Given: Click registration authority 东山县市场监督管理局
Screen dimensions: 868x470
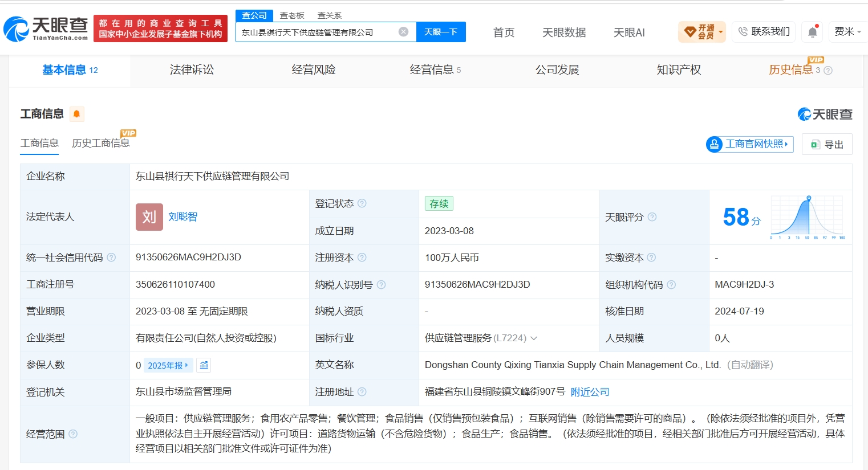Looking at the screenshot, I should (x=184, y=392).
